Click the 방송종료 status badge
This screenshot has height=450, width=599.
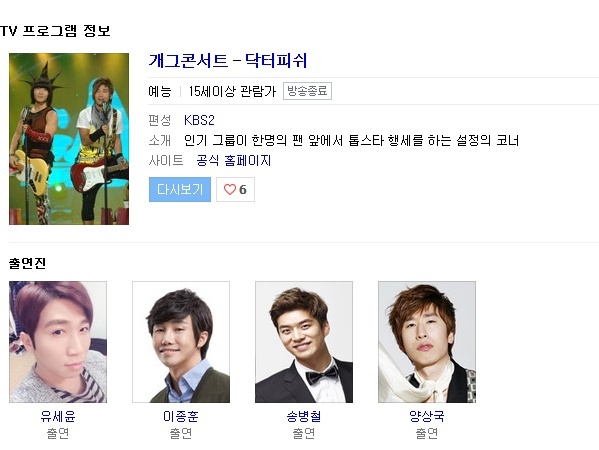pyautogui.click(x=307, y=91)
